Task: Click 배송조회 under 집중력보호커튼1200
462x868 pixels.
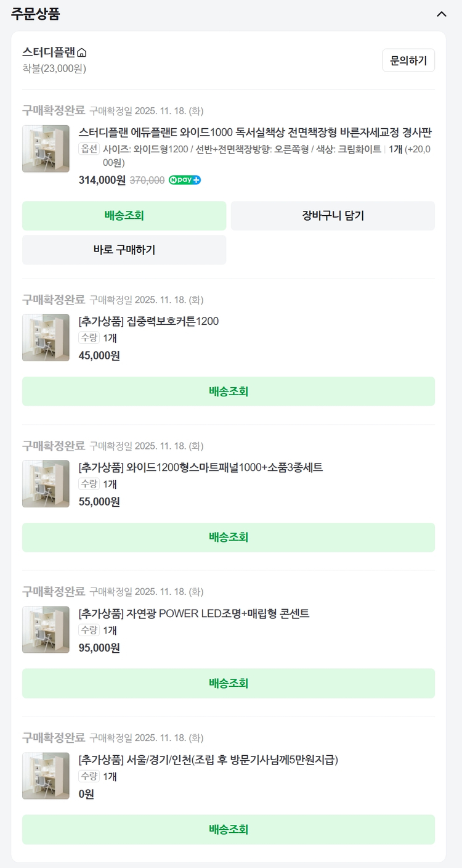Action: (229, 391)
